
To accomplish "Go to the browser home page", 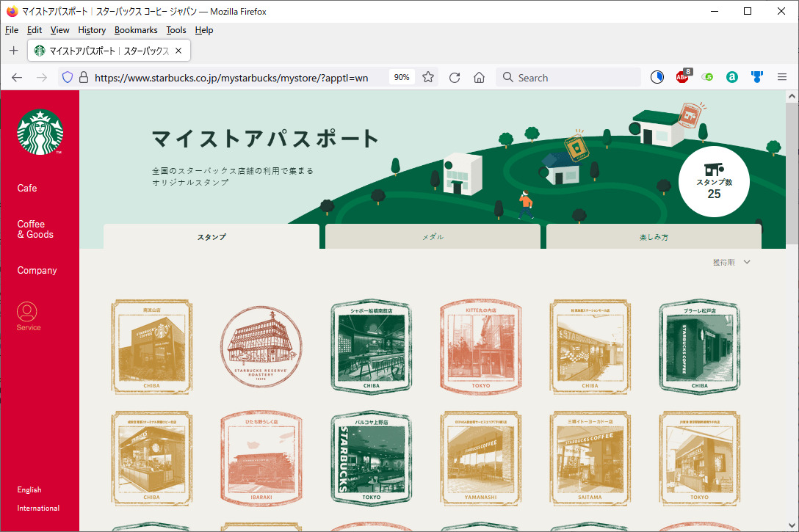I will [x=479, y=77].
